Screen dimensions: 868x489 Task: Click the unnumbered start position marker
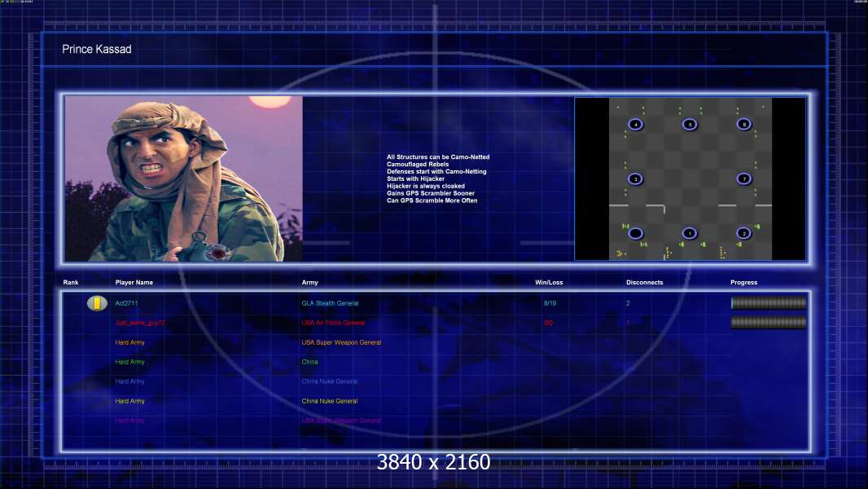[x=635, y=234]
